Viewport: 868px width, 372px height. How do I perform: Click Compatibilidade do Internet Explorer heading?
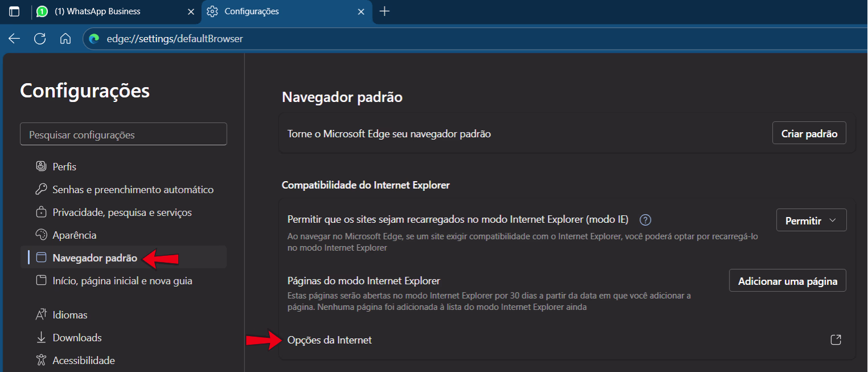[366, 185]
